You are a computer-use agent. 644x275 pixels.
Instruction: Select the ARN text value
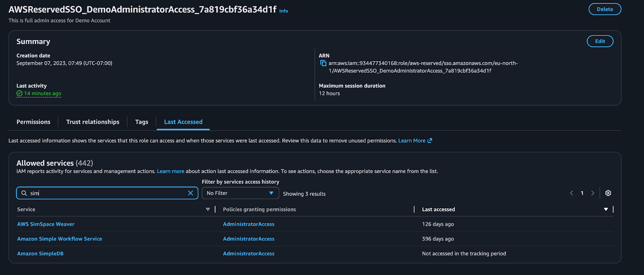click(423, 67)
